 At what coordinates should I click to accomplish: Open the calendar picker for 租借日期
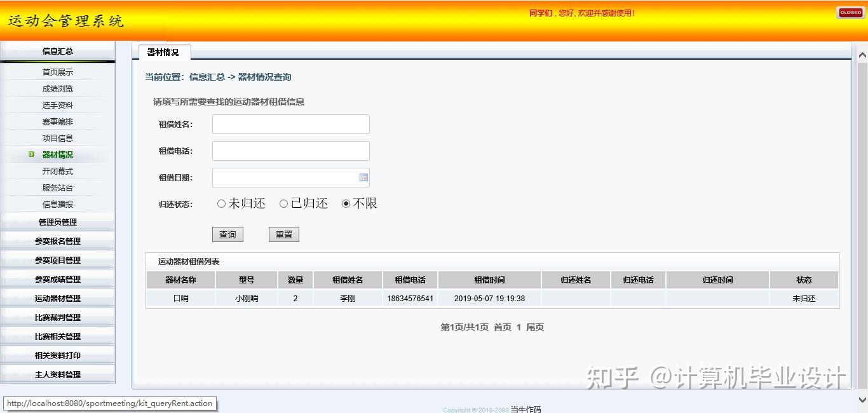click(364, 177)
